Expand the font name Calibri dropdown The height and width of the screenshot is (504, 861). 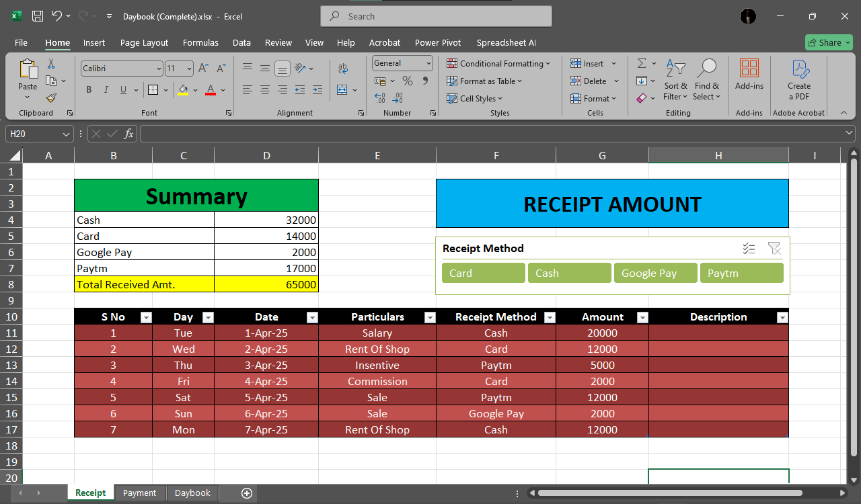point(159,69)
